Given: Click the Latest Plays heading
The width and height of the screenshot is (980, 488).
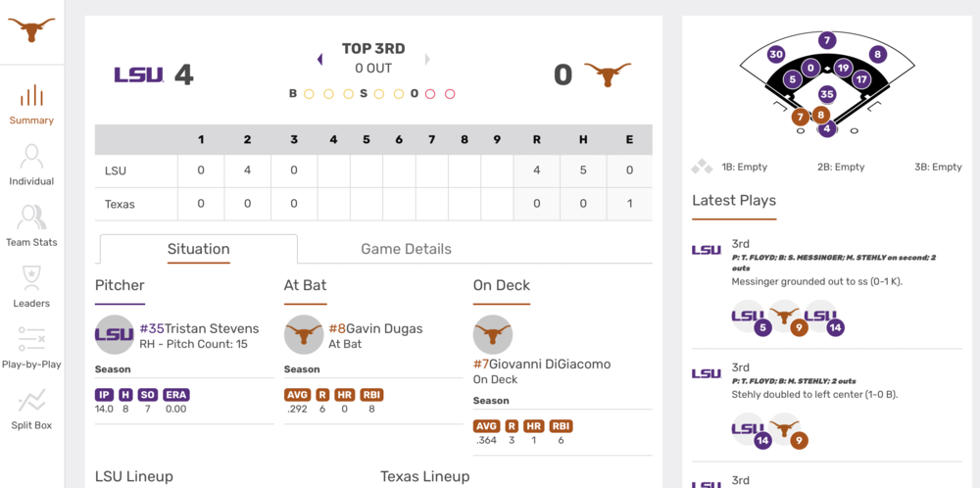Looking at the screenshot, I should [734, 201].
